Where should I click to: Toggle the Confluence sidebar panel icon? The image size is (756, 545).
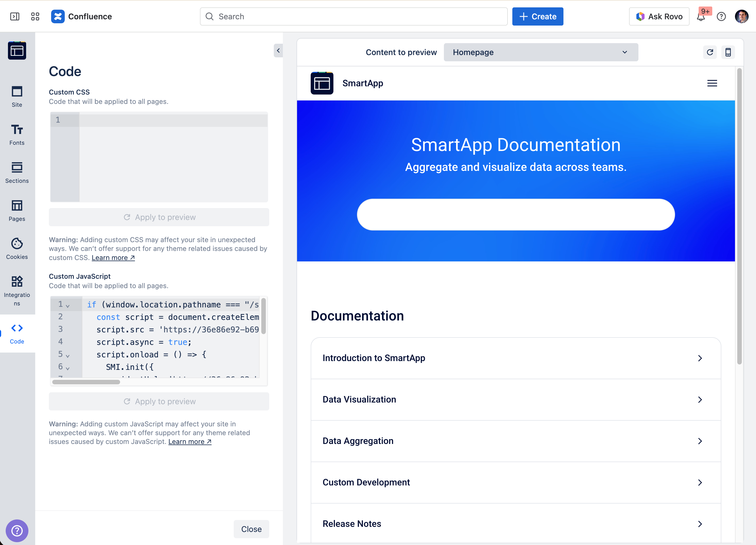[15, 16]
